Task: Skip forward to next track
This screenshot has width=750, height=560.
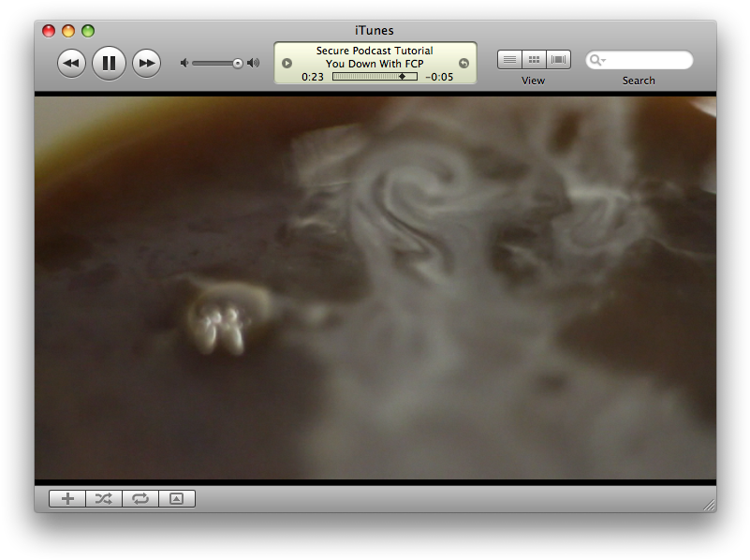Action: coord(146,63)
